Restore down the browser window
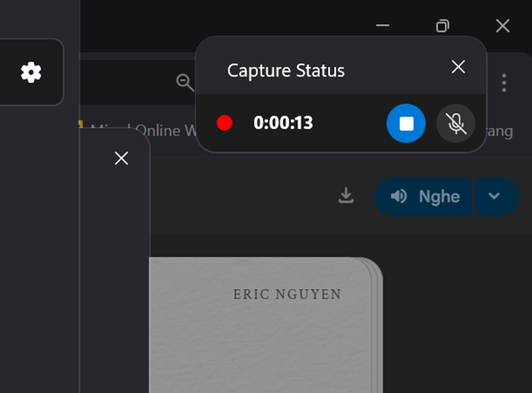532x393 pixels. coord(442,26)
